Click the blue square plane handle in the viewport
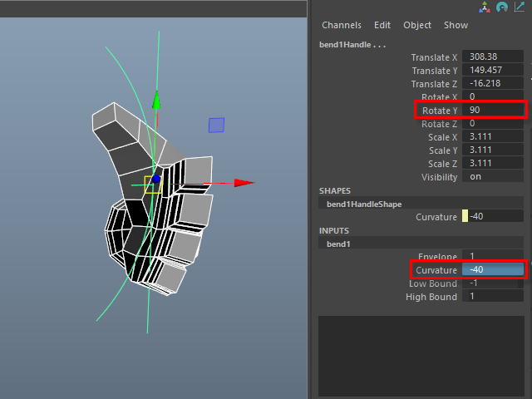This screenshot has height=399, width=532. [x=216, y=125]
